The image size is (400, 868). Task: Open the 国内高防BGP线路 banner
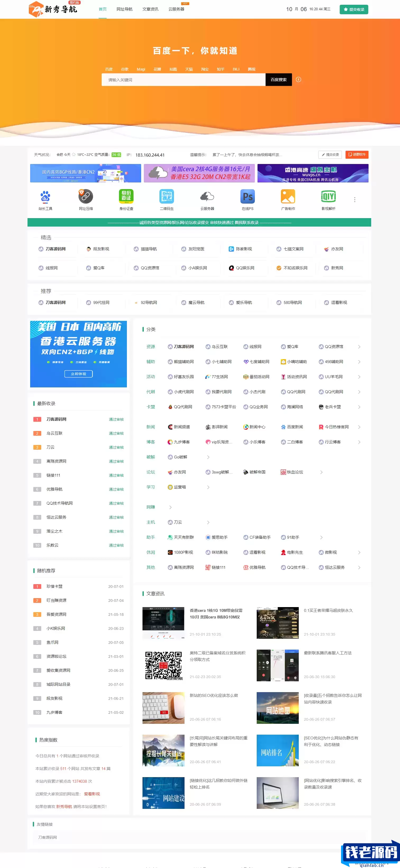[85, 173]
